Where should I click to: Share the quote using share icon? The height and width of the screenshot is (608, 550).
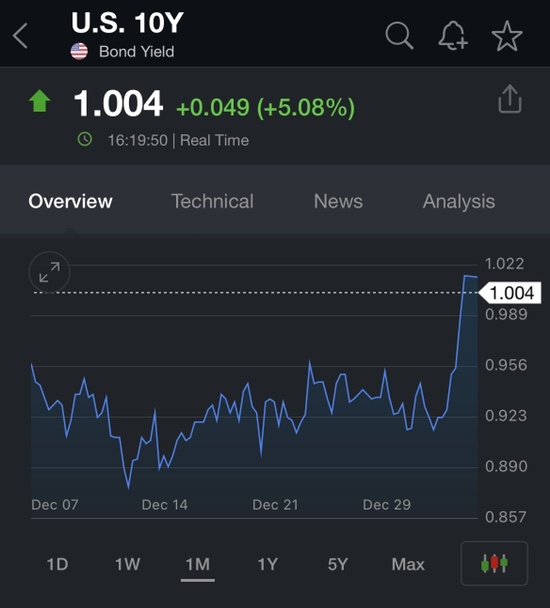click(x=510, y=99)
